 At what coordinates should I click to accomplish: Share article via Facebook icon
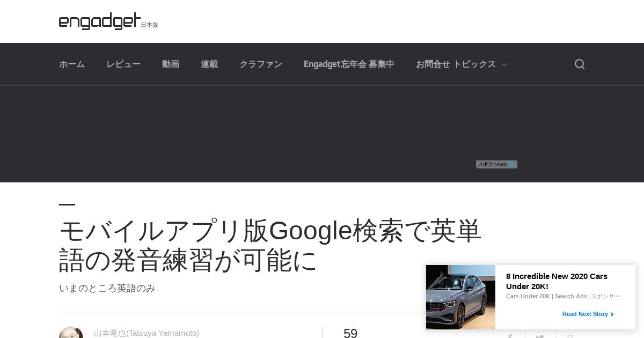(x=510, y=336)
